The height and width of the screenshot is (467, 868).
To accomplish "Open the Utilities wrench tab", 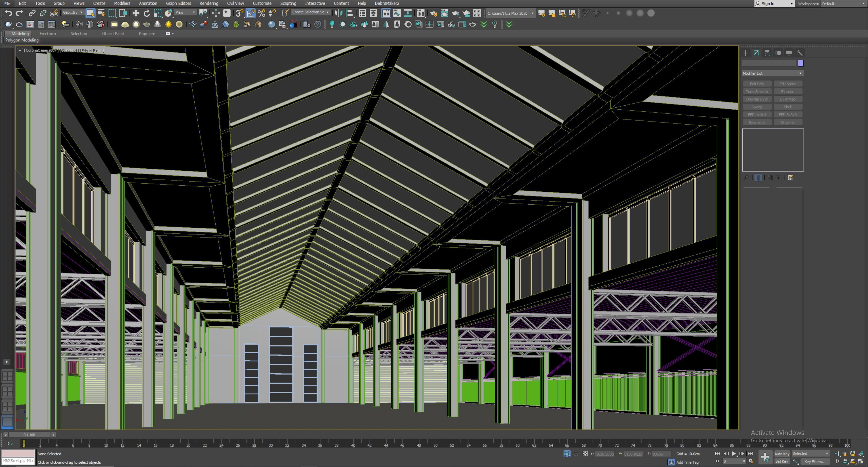I will (x=800, y=53).
